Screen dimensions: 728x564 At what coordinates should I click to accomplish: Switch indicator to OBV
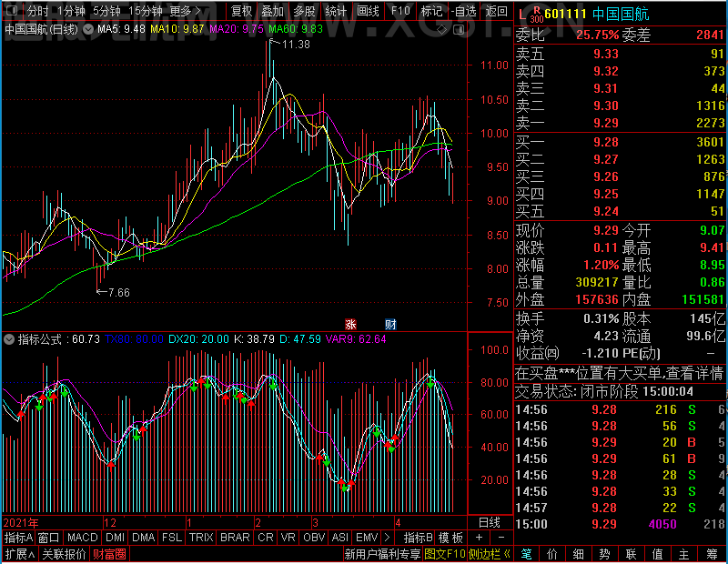[x=314, y=537]
